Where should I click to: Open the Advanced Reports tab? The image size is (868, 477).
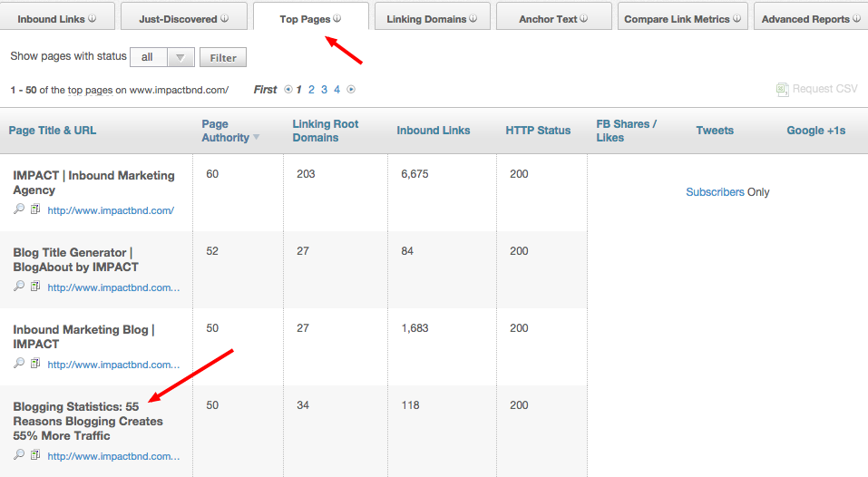click(811, 16)
